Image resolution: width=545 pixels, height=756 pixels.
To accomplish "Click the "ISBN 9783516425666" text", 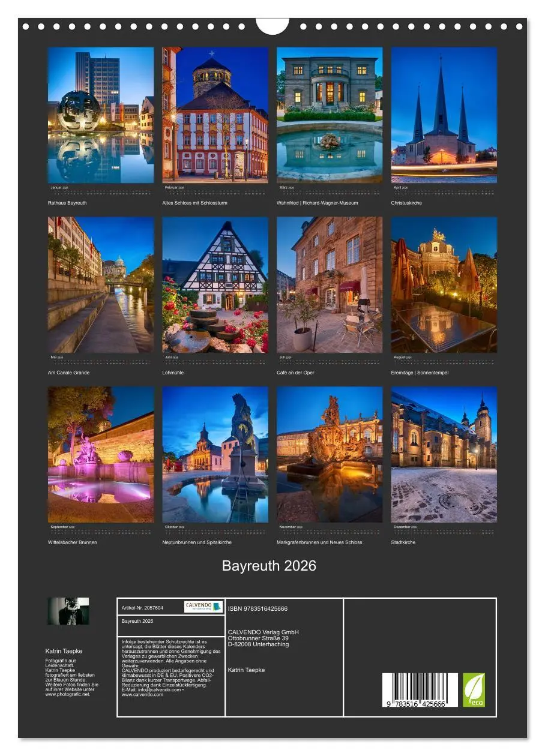I will pos(257,608).
